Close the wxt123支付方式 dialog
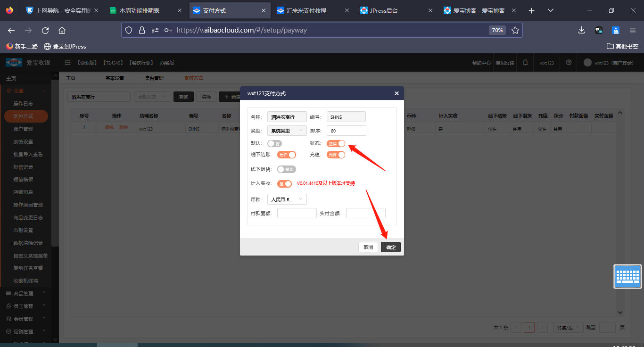The image size is (644, 347). coord(396,93)
